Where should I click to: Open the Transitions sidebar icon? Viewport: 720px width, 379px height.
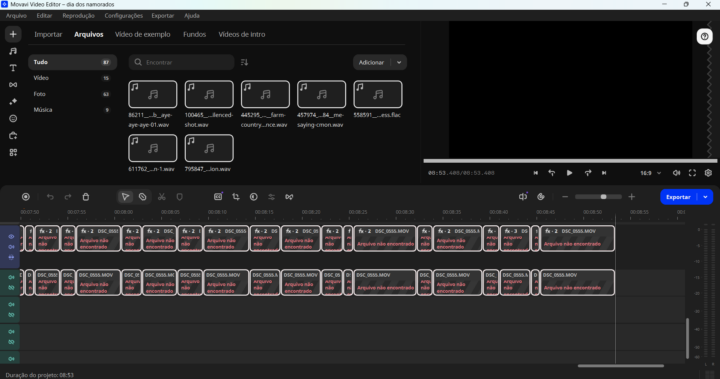pos(13,85)
